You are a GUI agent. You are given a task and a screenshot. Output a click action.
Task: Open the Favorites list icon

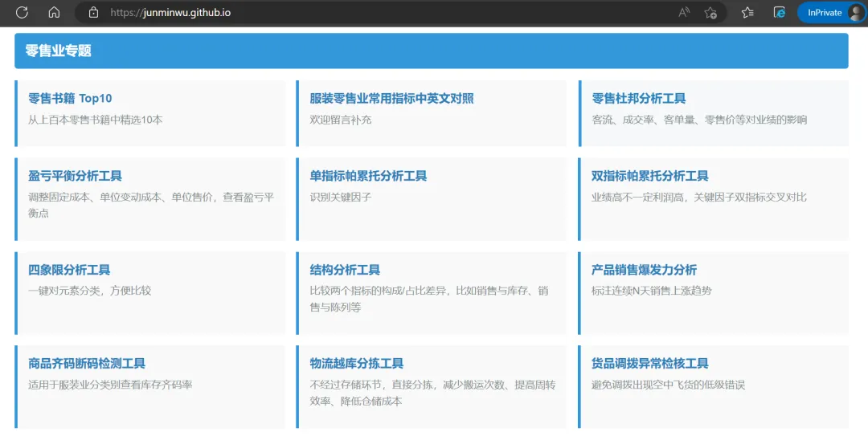coord(747,12)
